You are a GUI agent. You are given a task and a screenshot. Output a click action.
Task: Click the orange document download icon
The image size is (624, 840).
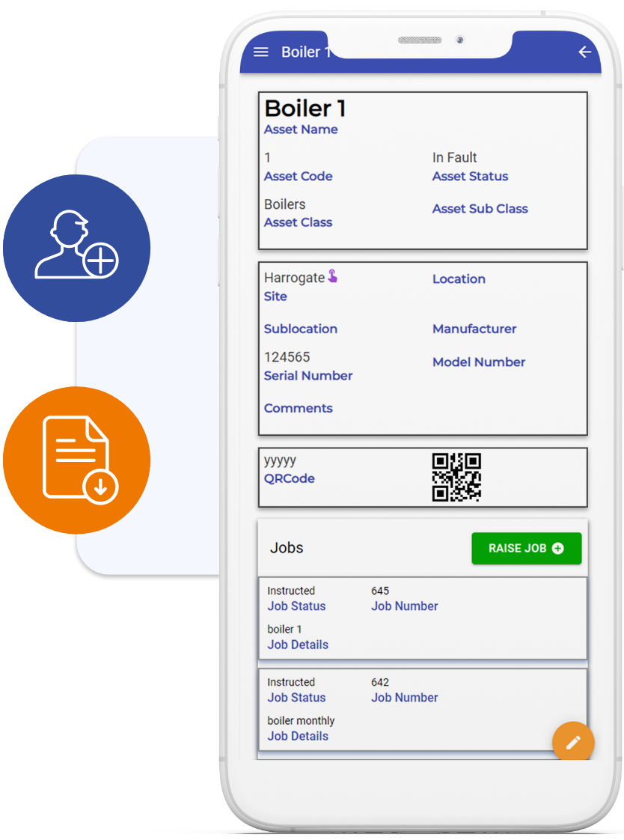[76, 460]
